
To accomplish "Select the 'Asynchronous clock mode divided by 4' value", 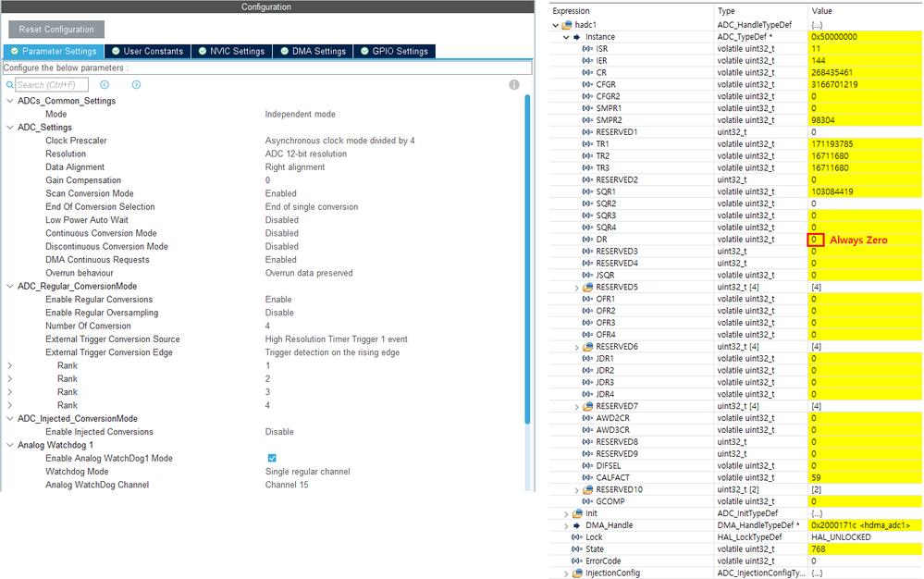I will click(x=339, y=141).
